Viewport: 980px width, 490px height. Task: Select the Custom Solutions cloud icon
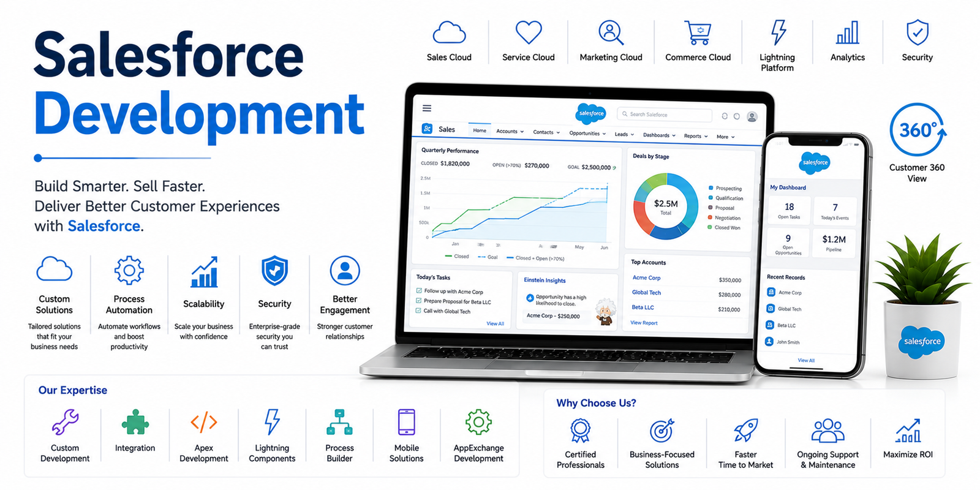(x=55, y=269)
